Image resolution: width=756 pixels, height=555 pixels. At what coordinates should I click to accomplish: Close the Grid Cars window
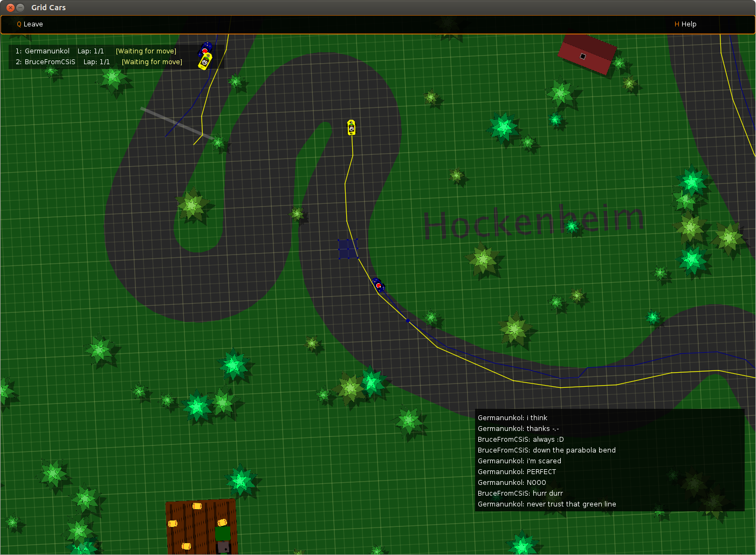click(x=10, y=8)
